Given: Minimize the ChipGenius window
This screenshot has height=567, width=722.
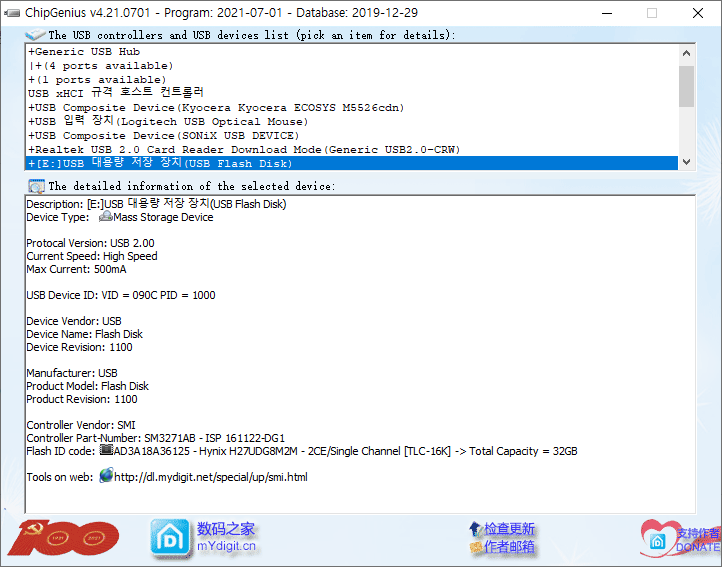Looking at the screenshot, I should 607,13.
